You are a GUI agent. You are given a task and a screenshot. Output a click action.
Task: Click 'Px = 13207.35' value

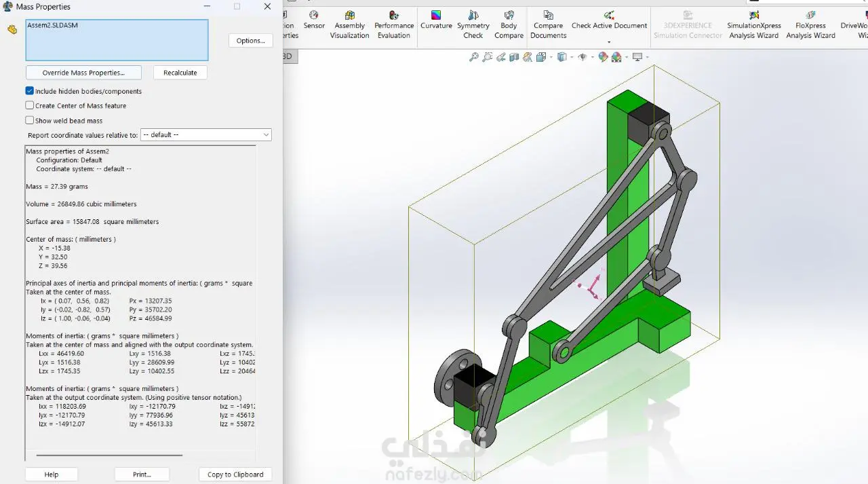(151, 301)
